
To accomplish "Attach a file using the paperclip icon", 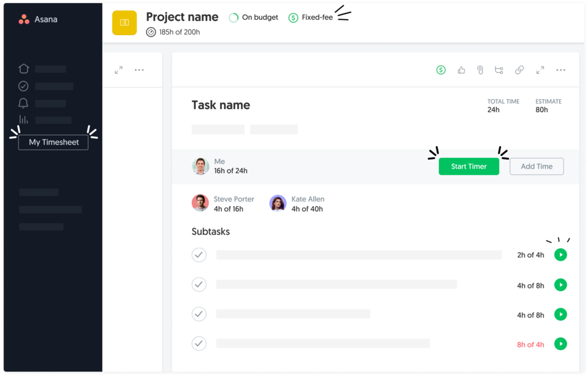I will 480,70.
